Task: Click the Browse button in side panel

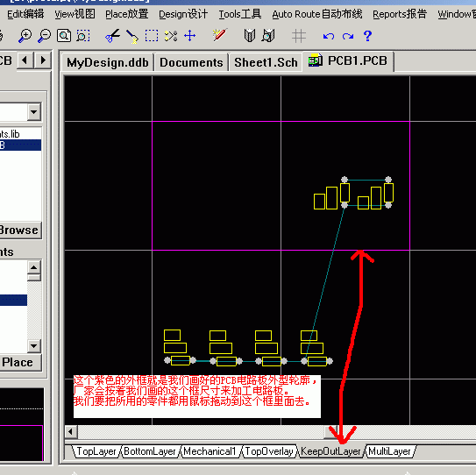Action: click(x=19, y=230)
